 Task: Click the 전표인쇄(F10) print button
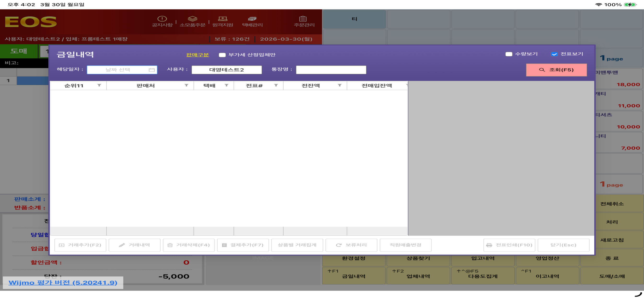coord(509,245)
